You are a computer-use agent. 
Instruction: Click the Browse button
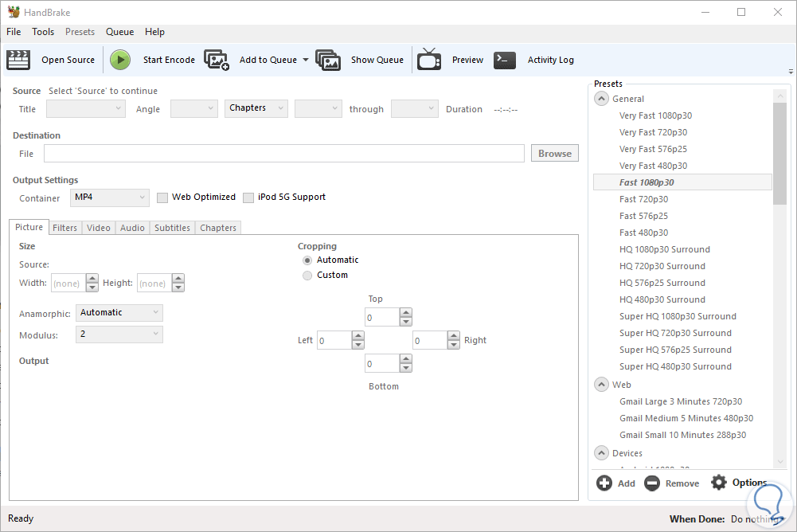(555, 153)
